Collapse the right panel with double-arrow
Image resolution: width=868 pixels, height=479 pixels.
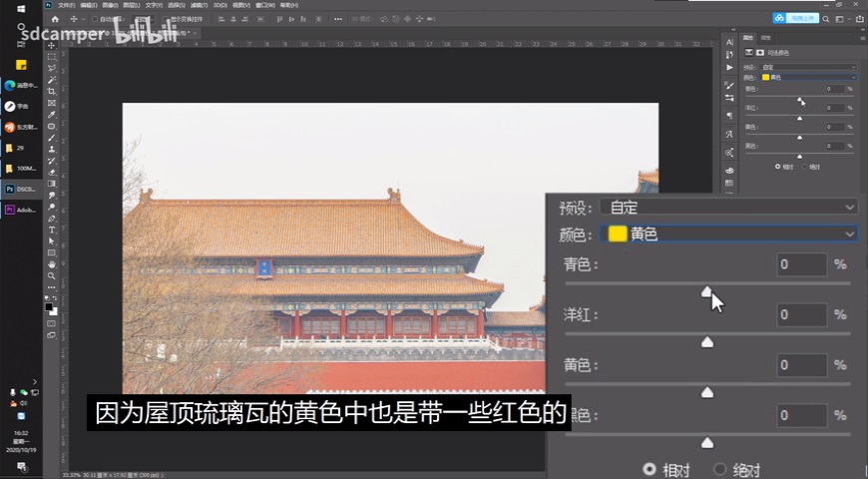[863, 29]
